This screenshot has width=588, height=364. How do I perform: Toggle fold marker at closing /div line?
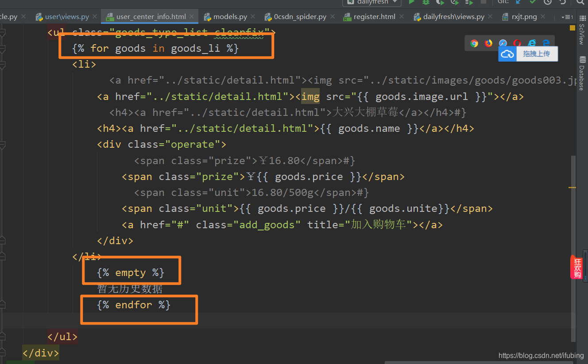click(2, 241)
